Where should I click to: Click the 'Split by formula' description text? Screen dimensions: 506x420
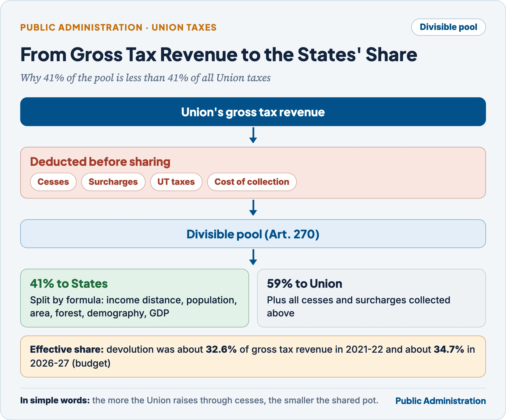click(x=133, y=307)
